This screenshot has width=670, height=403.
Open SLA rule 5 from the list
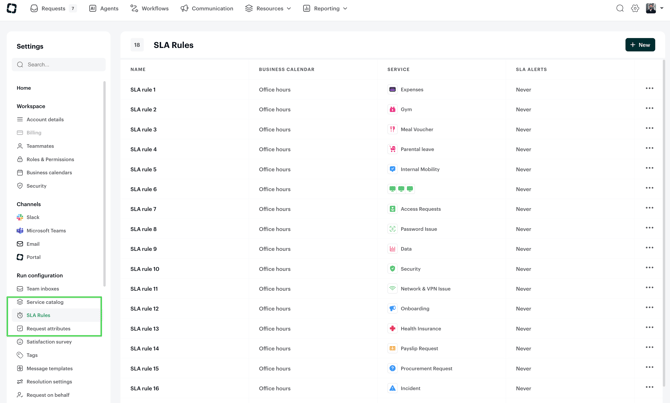(143, 169)
